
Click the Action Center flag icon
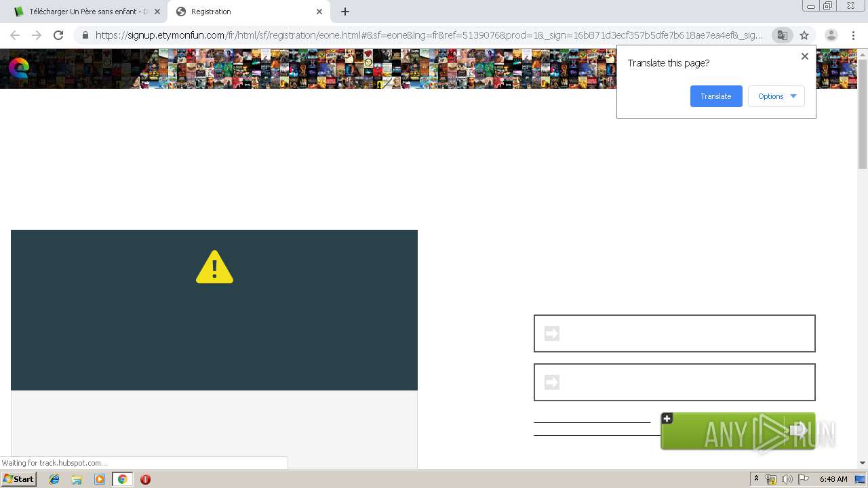[x=804, y=479]
